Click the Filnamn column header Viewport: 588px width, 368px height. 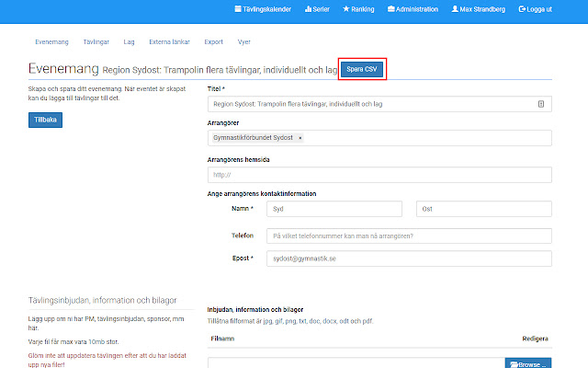pyautogui.click(x=222, y=339)
